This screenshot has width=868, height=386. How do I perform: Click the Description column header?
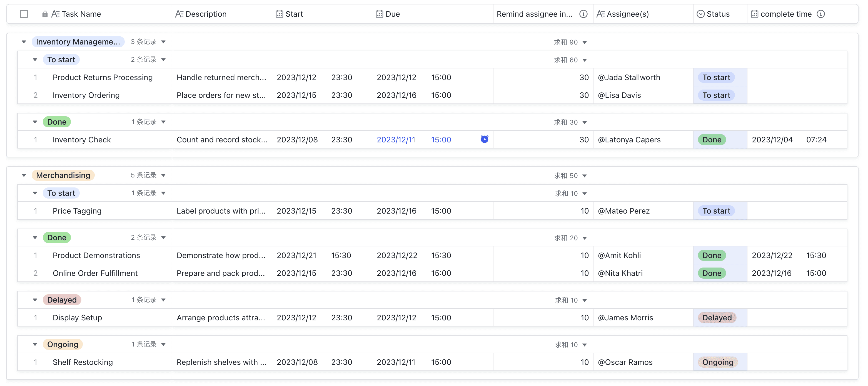[206, 14]
